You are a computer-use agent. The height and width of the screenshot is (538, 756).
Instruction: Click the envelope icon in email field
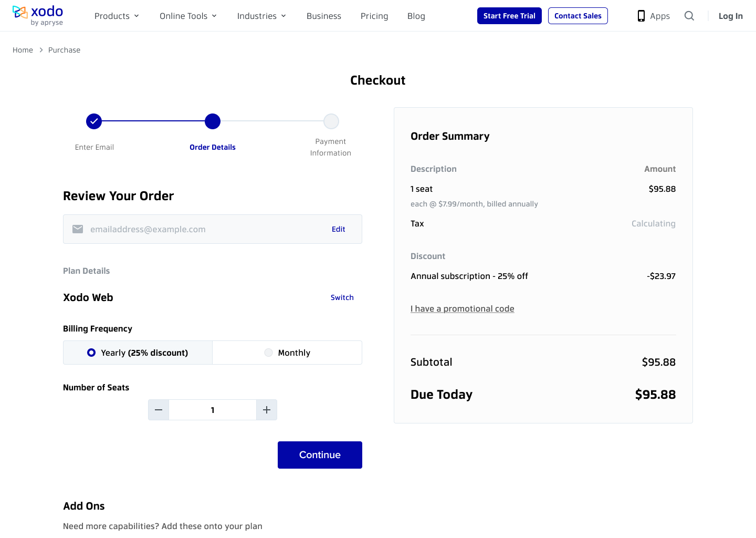click(x=78, y=229)
